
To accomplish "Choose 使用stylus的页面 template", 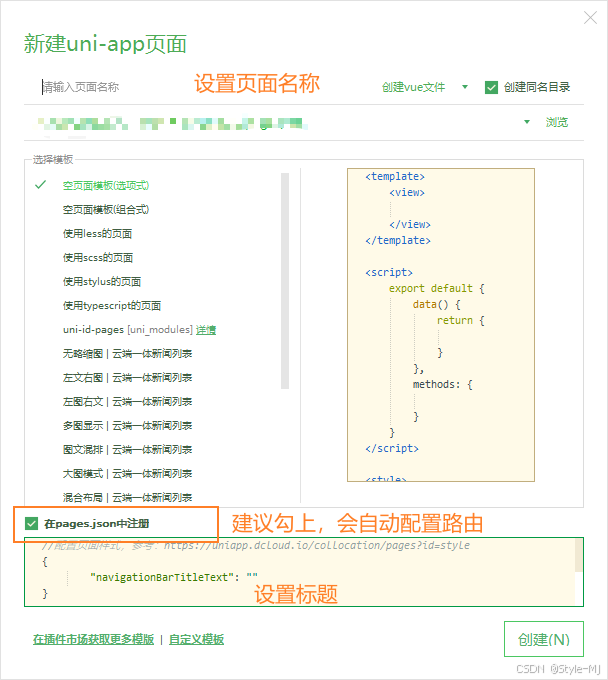I will pyautogui.click(x=102, y=282).
